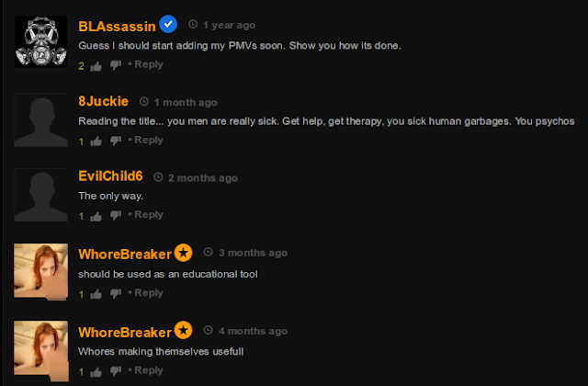
Task: Dislike the BLAssassin comment with thumbs down
Action: [x=116, y=65]
